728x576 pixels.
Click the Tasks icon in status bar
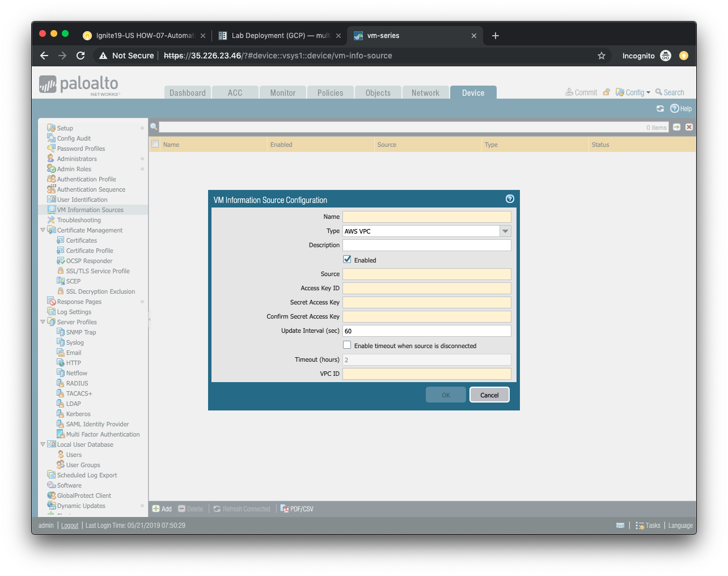[640, 526]
